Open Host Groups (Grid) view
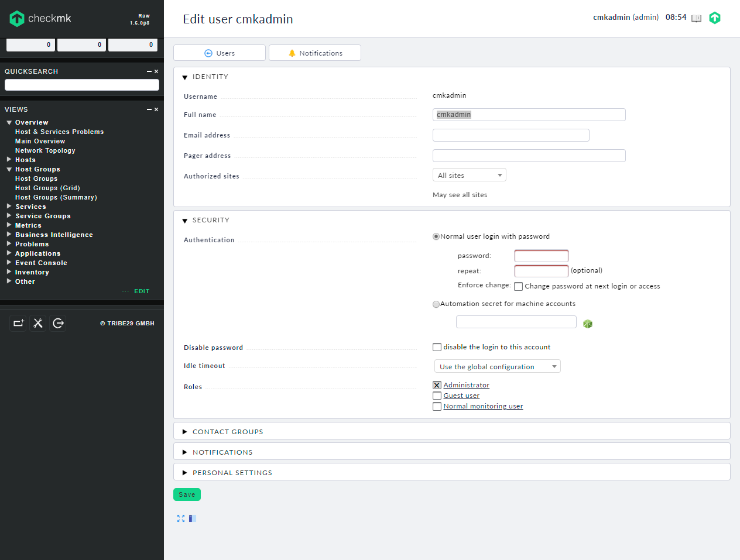Screen dimensions: 740x560 click(47, 188)
